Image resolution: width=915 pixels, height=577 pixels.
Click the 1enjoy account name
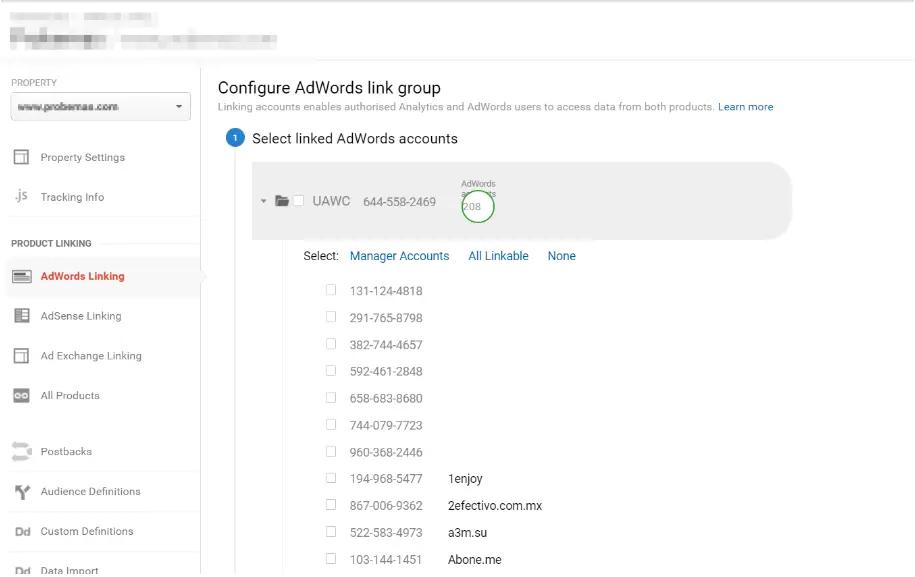pyautogui.click(x=465, y=479)
